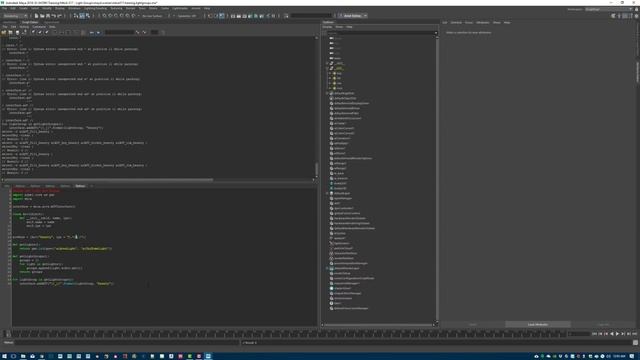Open the Script Editor History menu
640x360 pixels.
click(24, 27)
